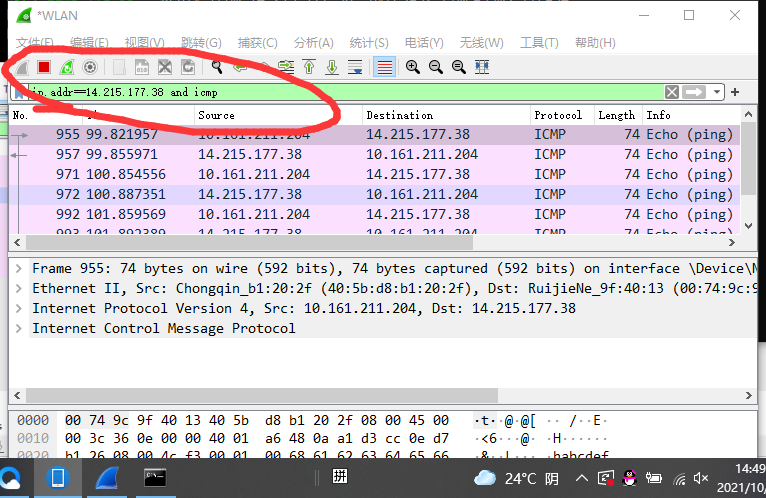Viewport: 766px width, 498px height.
Task: Expand the Ethernet II detail node
Action: (x=19, y=288)
